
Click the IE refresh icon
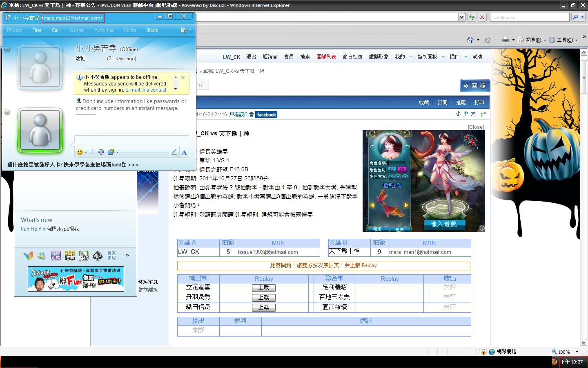coord(472,17)
